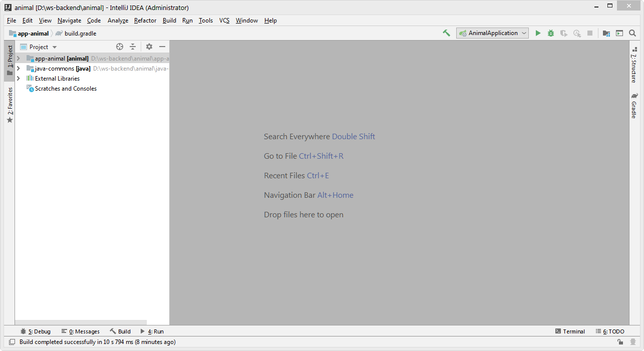Open the View menu
Image resolution: width=644 pixels, height=351 pixels.
45,21
